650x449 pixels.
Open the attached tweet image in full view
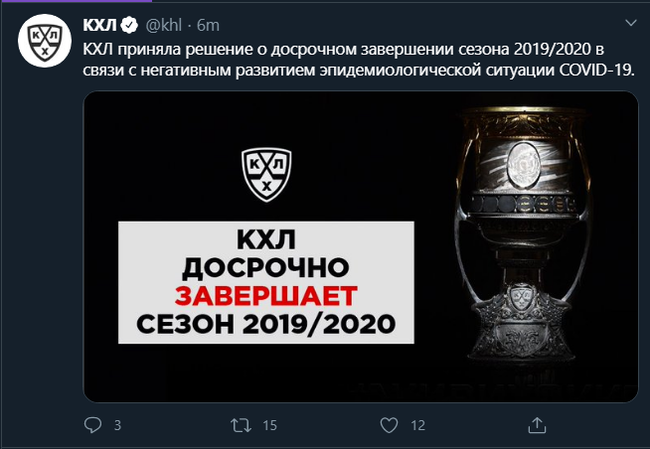pos(361,247)
